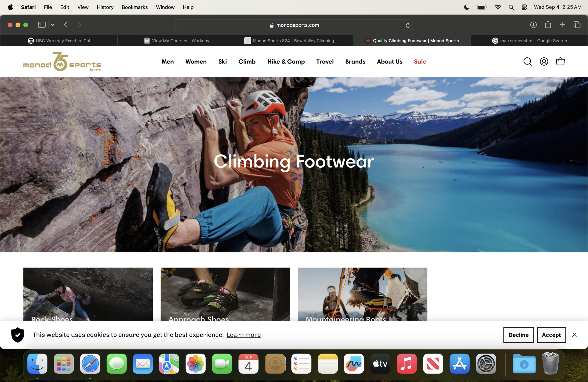The height and width of the screenshot is (382, 588).
Task: Click the account profile icon
Action: point(544,62)
